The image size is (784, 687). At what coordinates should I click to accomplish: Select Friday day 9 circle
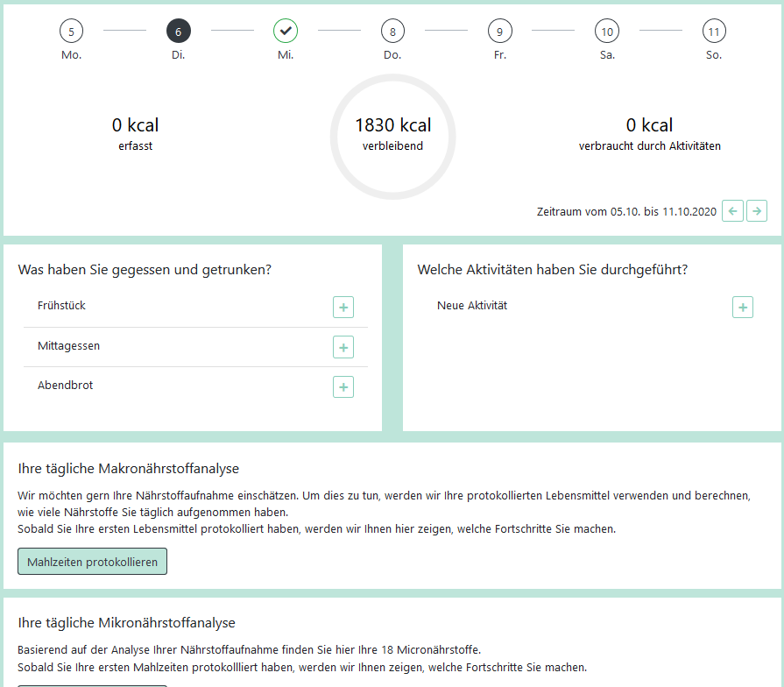(500, 31)
